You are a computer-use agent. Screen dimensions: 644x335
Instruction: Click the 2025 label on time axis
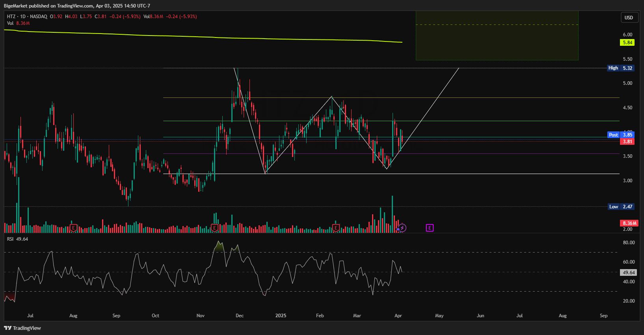pos(281,316)
